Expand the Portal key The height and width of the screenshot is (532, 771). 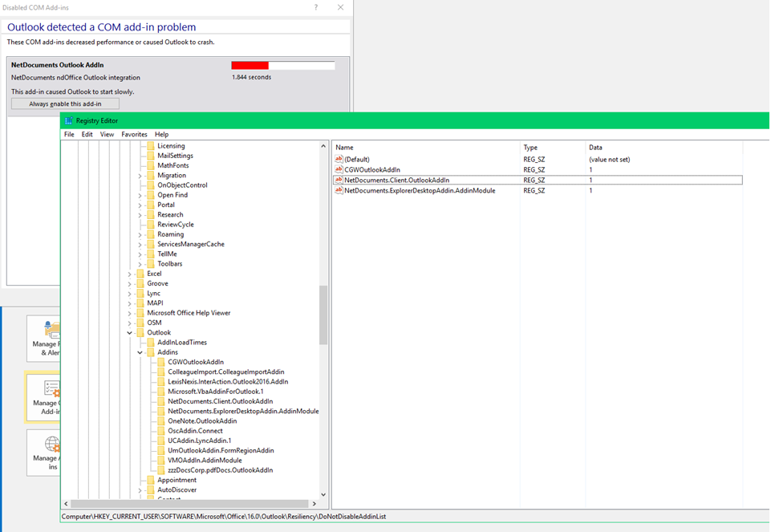click(x=140, y=205)
